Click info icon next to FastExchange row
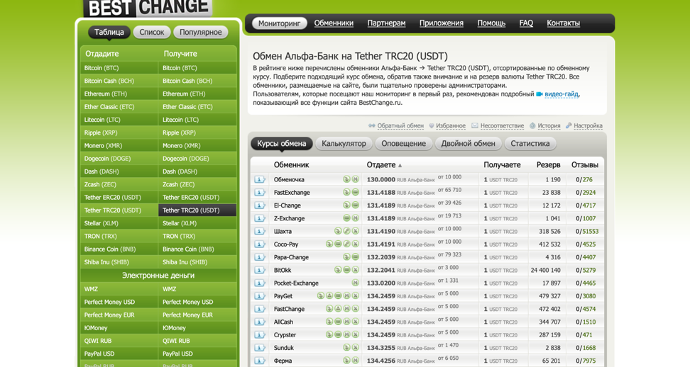The height and width of the screenshot is (367, 690). [x=260, y=192]
